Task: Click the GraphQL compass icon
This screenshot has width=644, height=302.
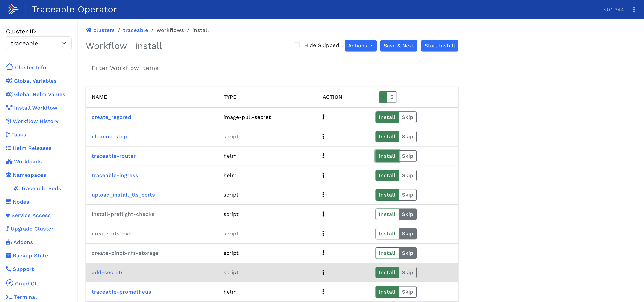Action: point(10,283)
